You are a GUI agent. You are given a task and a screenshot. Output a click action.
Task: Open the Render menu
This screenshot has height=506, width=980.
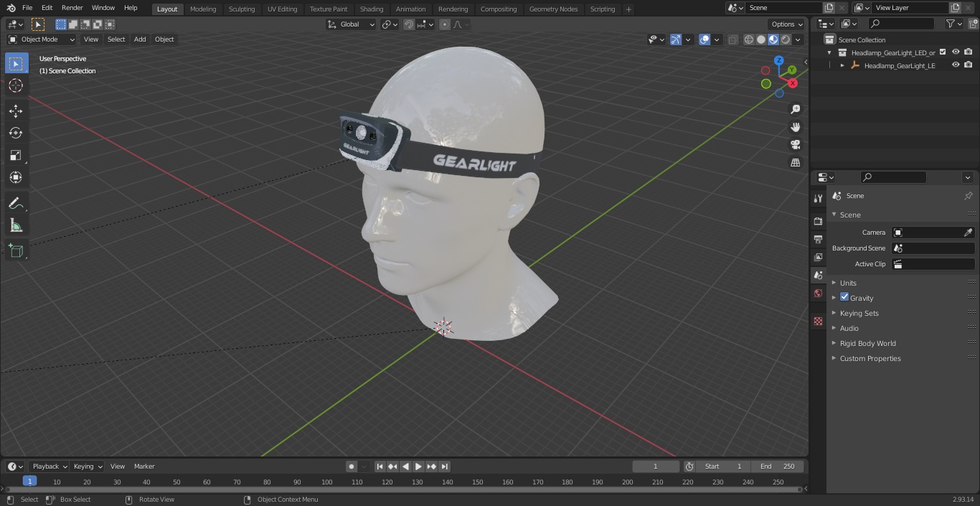[72, 8]
